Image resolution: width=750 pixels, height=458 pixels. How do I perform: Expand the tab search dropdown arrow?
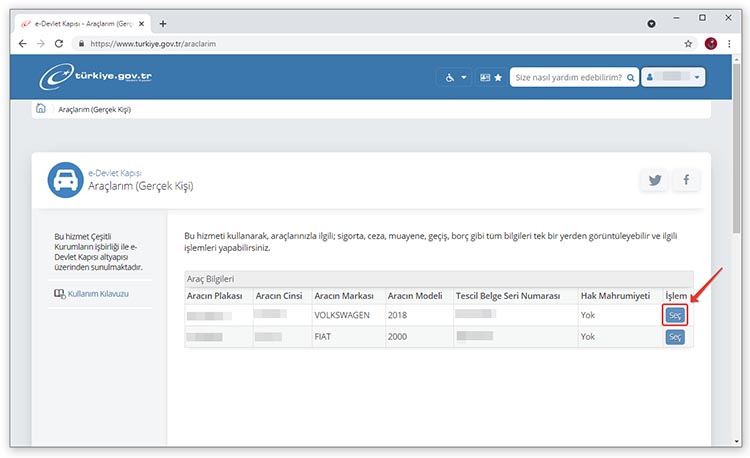click(652, 23)
